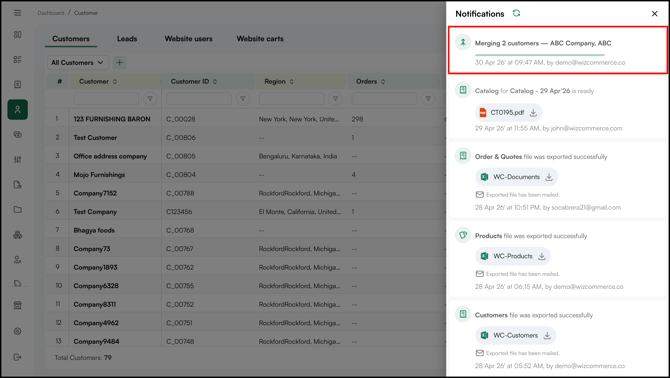Viewport: 670px width, 378px height.
Task: Open Order & Quotes export notification
Action: tap(558, 180)
